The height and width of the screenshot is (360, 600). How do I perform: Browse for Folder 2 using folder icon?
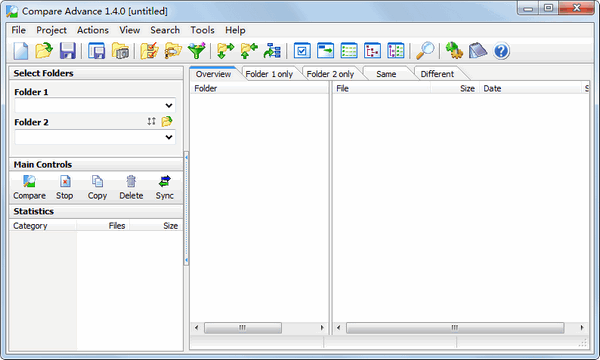point(167,121)
